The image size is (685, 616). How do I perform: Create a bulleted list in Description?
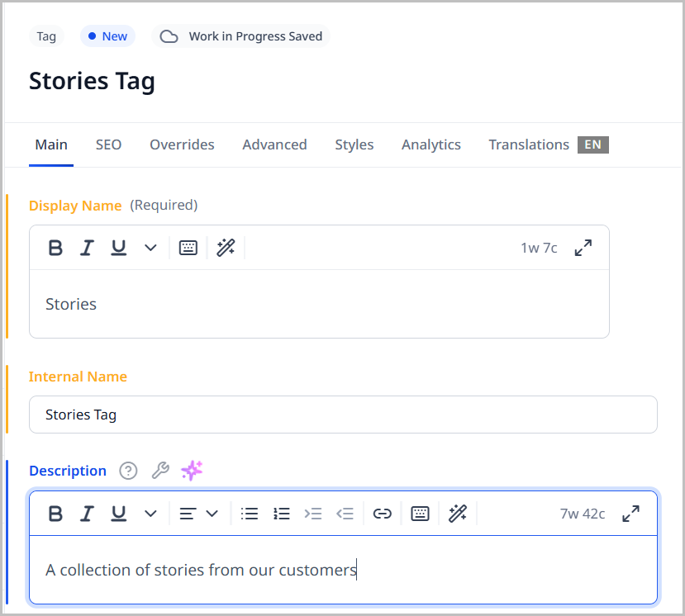(250, 514)
